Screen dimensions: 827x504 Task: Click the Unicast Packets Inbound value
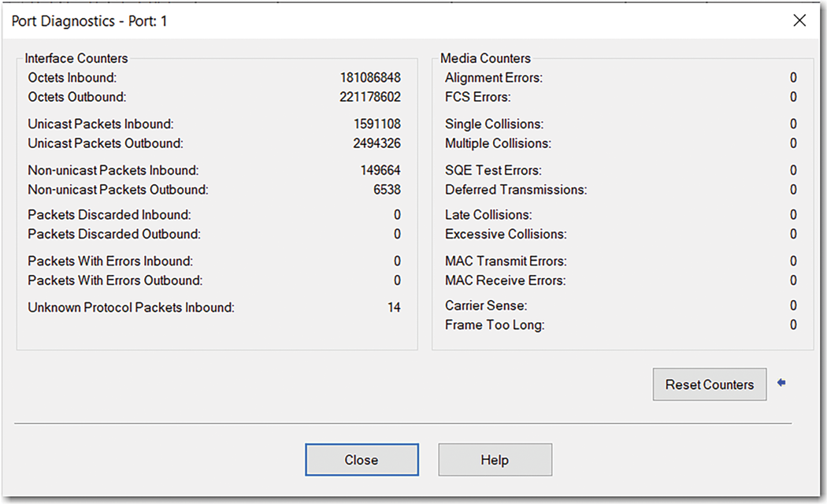pyautogui.click(x=380, y=124)
